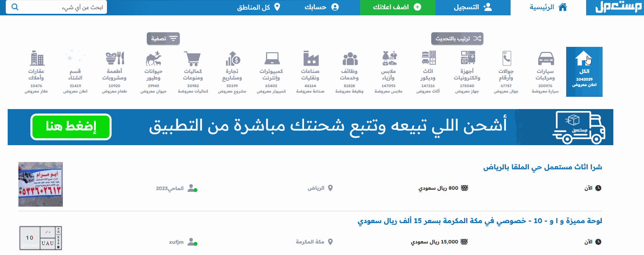This screenshot has height=255, width=644.
Task: Open the all regions selector
Action: tap(259, 7)
